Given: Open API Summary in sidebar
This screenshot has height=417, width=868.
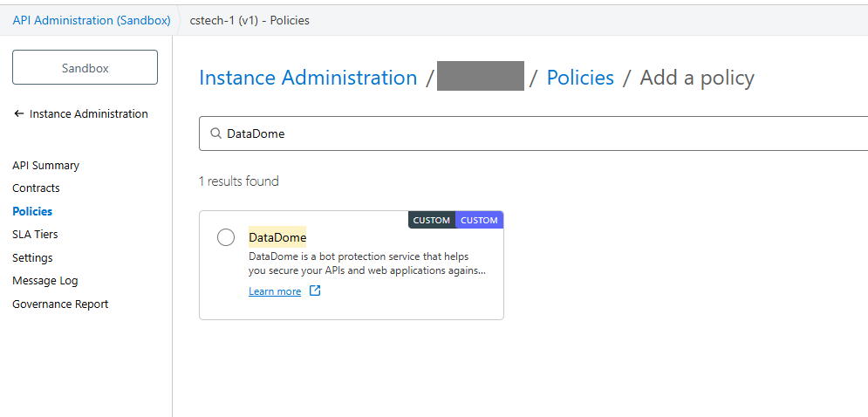Looking at the screenshot, I should [x=46, y=165].
